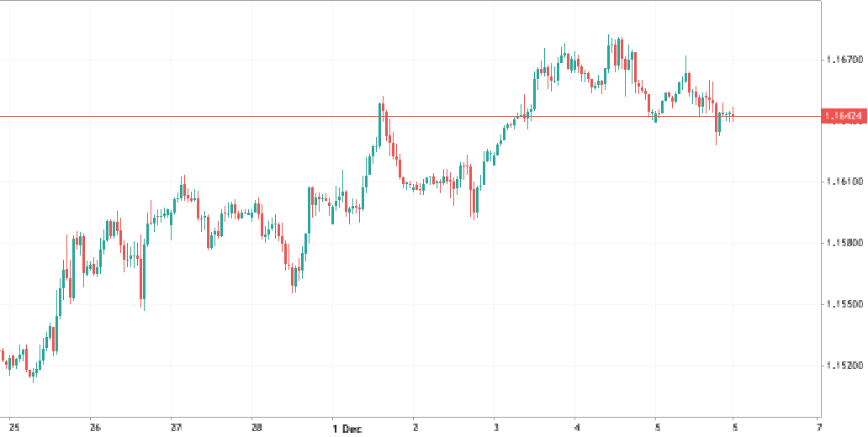The image size is (868, 437).
Task: Select the red horizontal price line
Action: tap(252, 116)
